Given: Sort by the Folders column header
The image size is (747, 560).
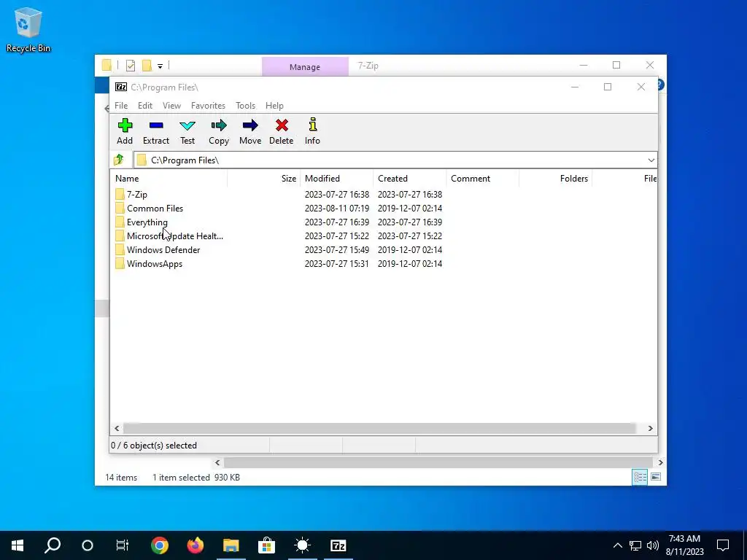Looking at the screenshot, I should tap(555, 179).
